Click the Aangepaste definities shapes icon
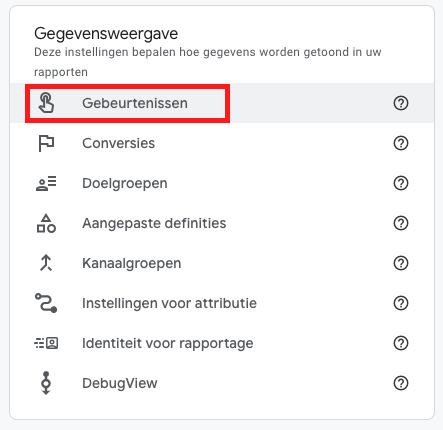Viewport: 443px width, 430px height. (46, 223)
